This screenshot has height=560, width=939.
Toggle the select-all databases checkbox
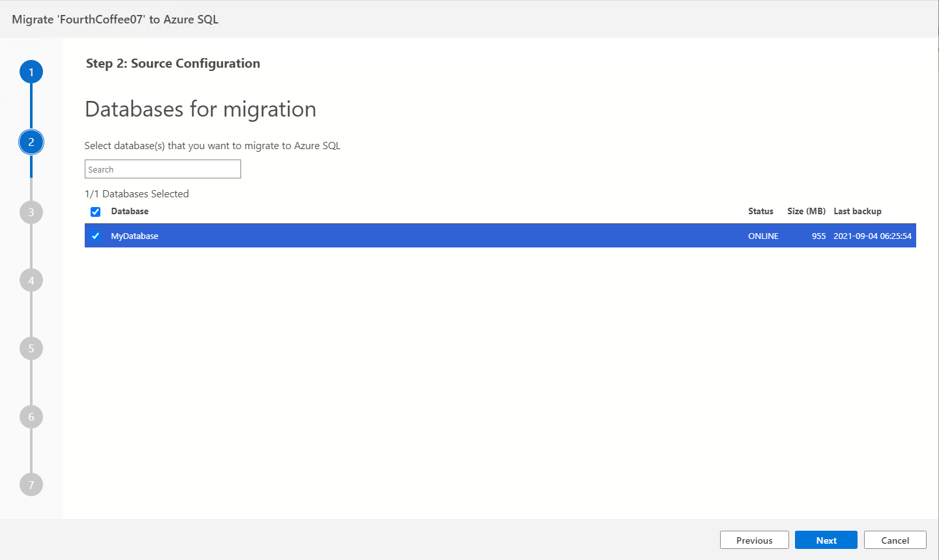point(96,212)
